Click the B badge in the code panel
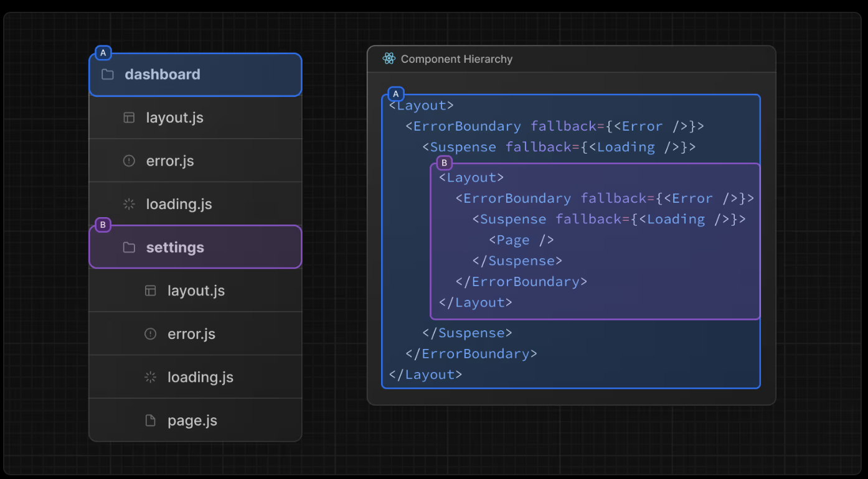 tap(444, 164)
